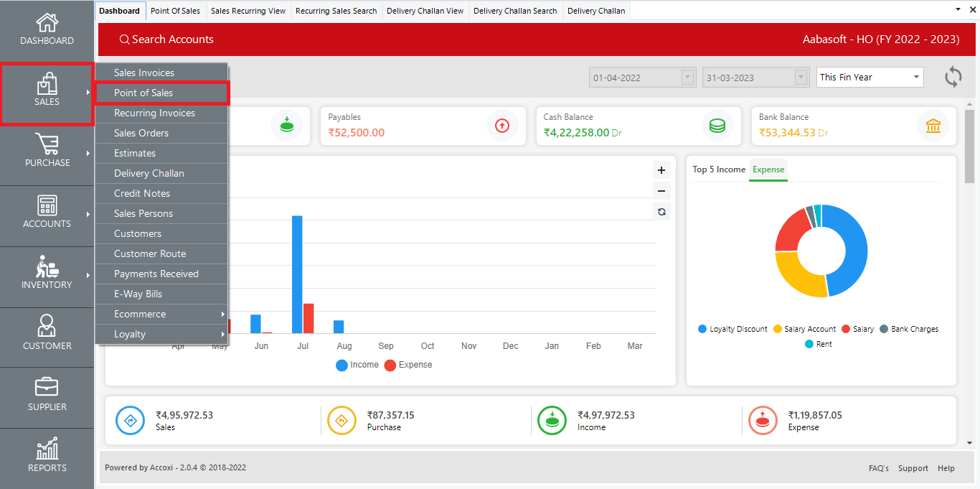Zoom out the chart with minus button
Image resolution: width=980 pixels, height=489 pixels.
[661, 191]
